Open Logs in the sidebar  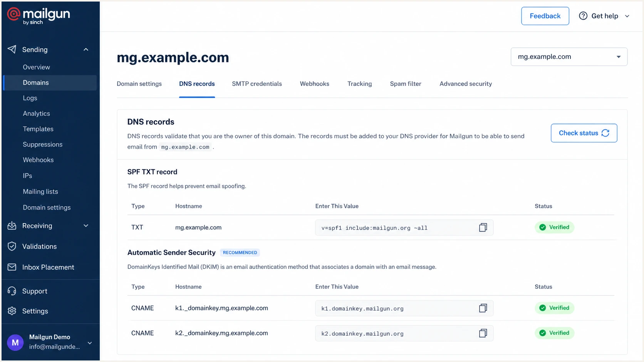30,98
